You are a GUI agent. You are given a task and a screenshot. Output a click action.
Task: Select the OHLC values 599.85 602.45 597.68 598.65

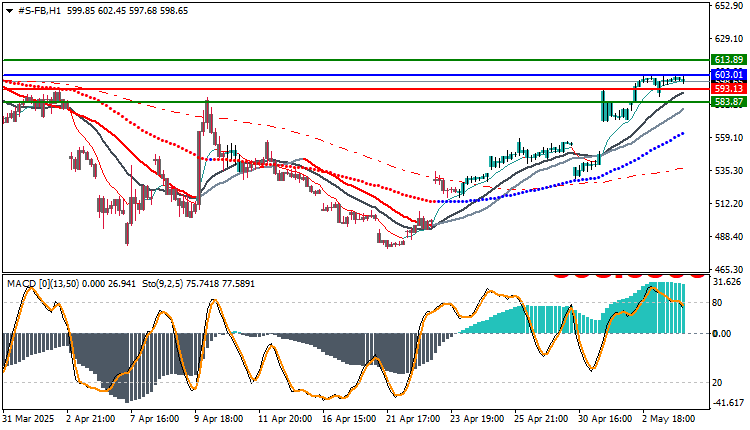point(127,11)
